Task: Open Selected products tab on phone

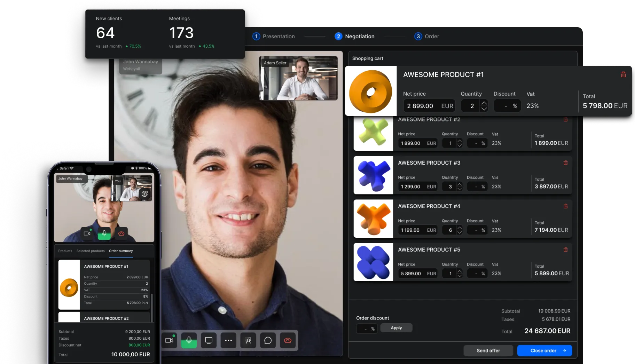Action: click(91, 251)
